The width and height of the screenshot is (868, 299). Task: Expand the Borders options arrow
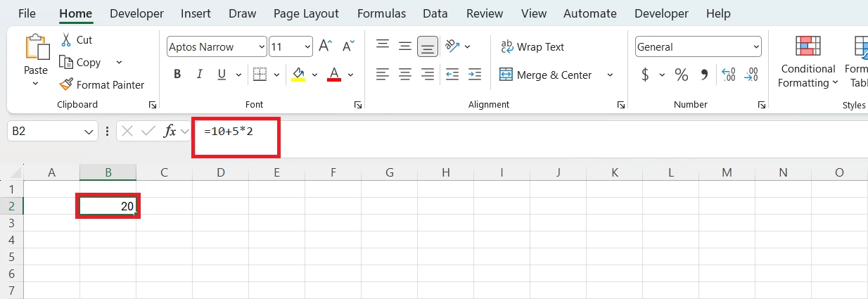pyautogui.click(x=276, y=75)
